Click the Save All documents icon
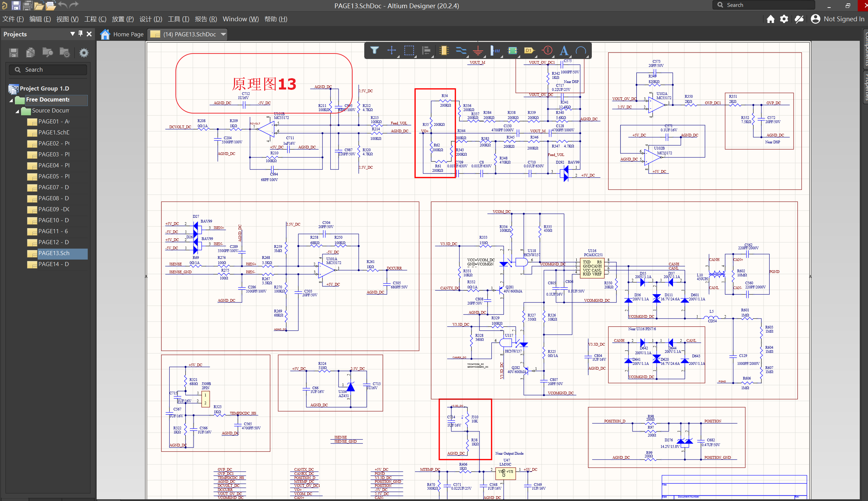The height and width of the screenshot is (501, 868). 27,5
